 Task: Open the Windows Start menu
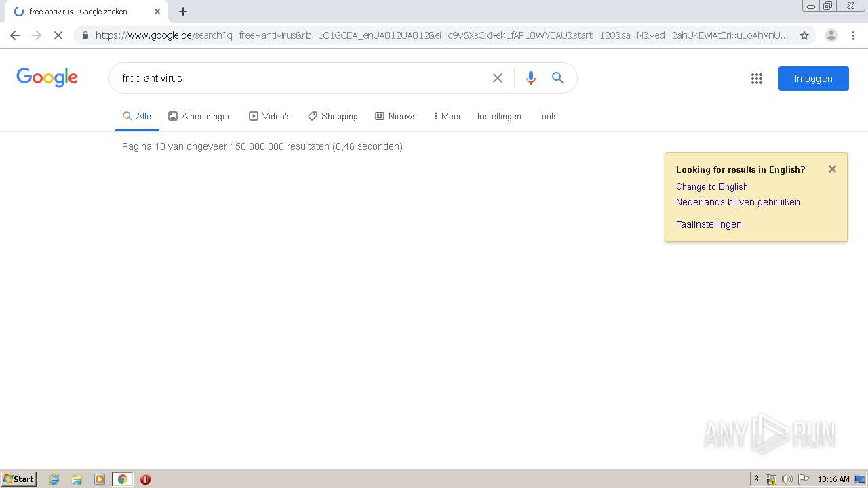[19, 479]
